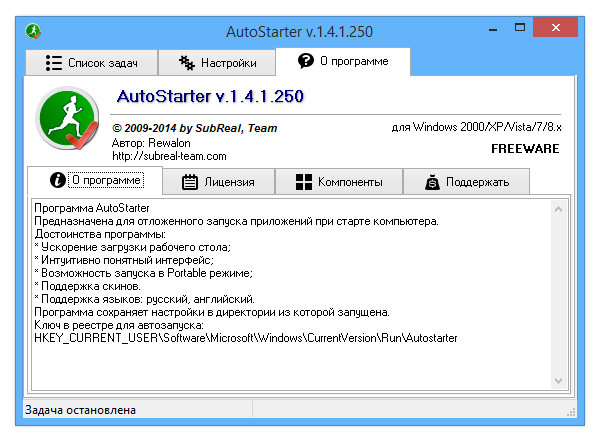Click the 'FREEWARE' label
The height and width of the screenshot is (444, 595).
(526, 149)
